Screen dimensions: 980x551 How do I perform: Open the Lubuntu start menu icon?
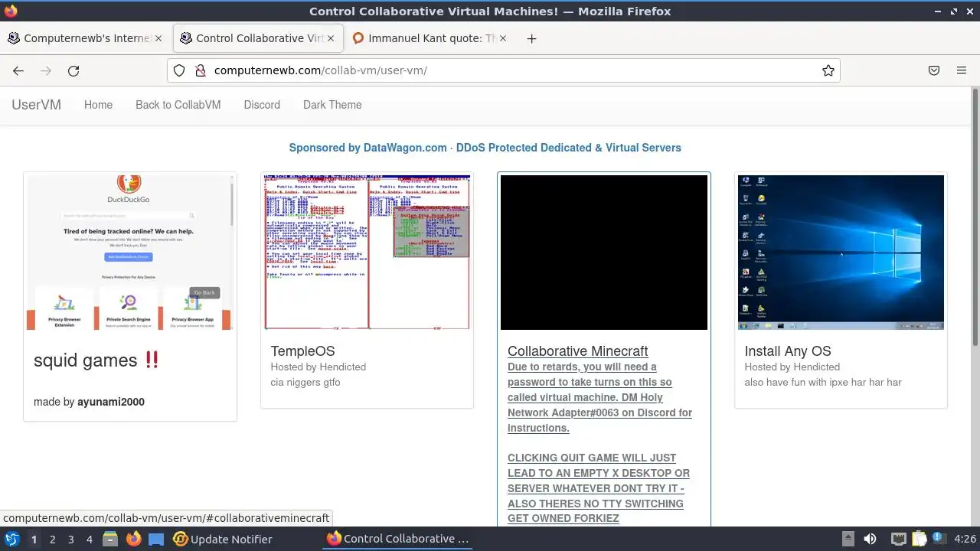(11, 539)
